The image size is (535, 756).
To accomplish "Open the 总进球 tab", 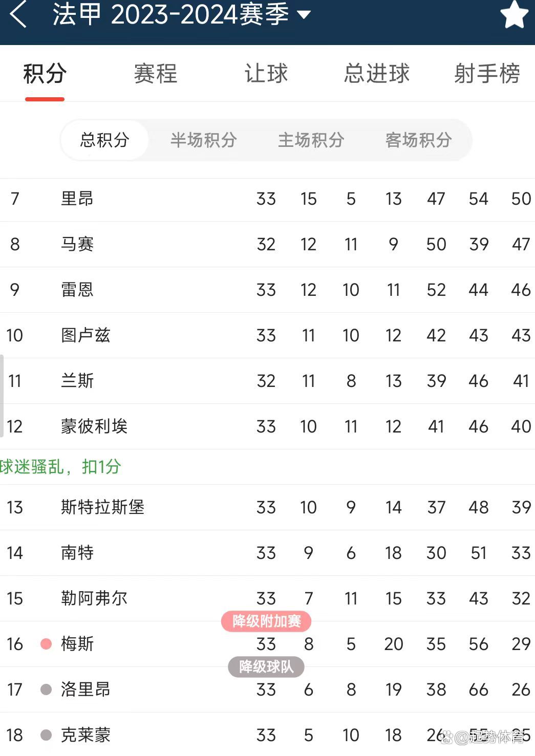I will 377,74.
